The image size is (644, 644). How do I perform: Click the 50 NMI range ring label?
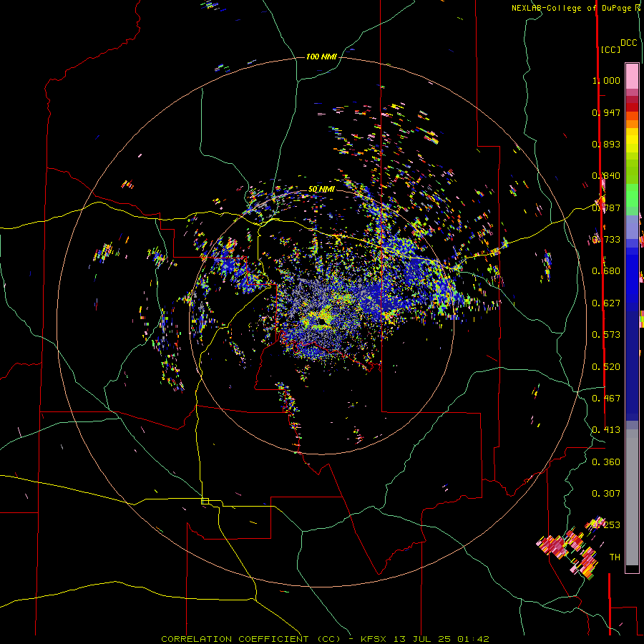click(321, 189)
